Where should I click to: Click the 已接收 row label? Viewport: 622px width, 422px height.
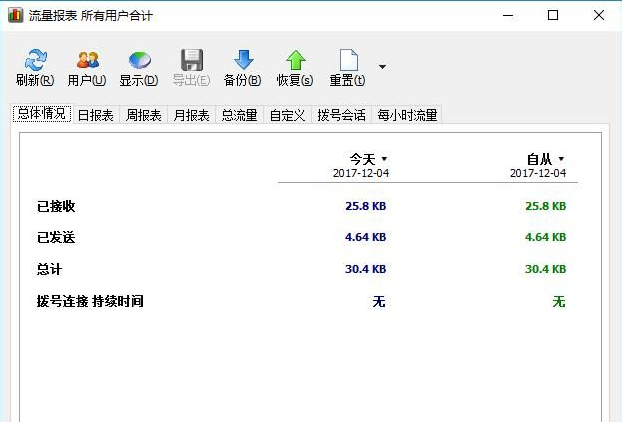point(56,206)
